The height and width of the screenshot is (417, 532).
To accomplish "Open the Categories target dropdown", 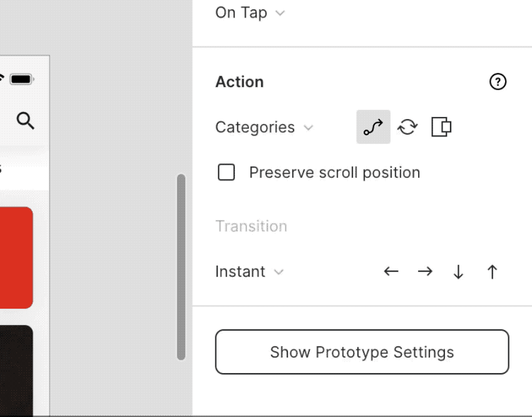I will tap(264, 127).
